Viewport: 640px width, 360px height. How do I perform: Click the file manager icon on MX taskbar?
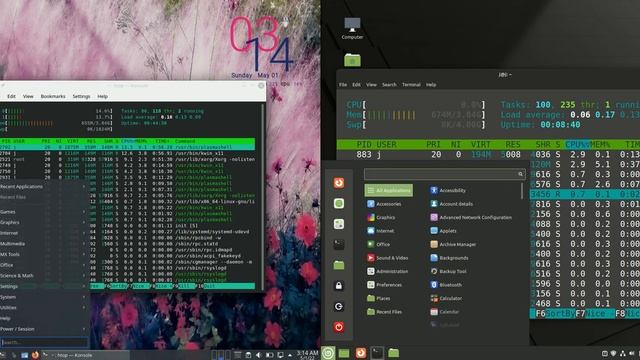click(x=24, y=355)
